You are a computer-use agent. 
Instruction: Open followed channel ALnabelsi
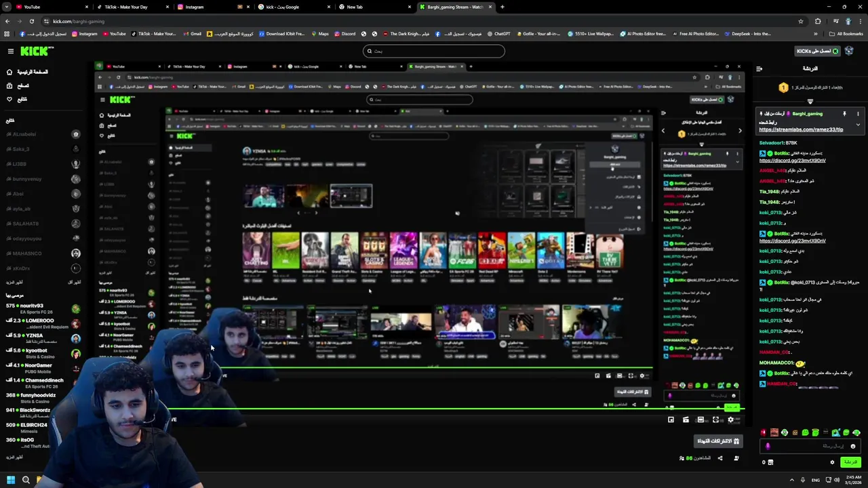pos(42,134)
